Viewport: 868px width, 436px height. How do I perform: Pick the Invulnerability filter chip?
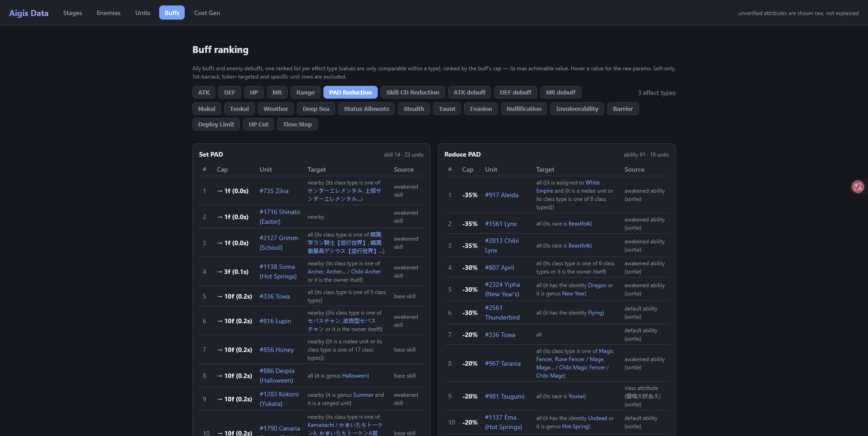pyautogui.click(x=577, y=109)
